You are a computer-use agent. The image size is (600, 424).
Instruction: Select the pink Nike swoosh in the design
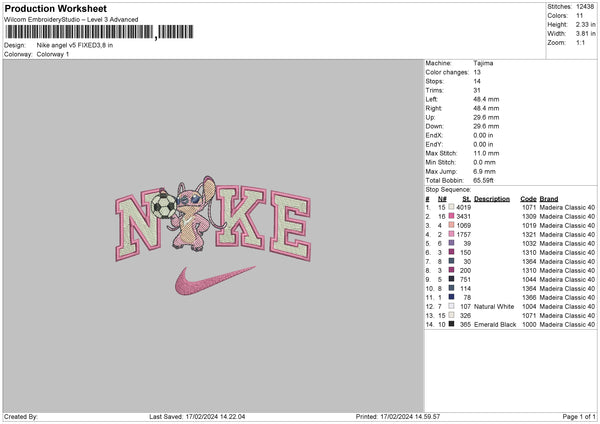click(214, 281)
